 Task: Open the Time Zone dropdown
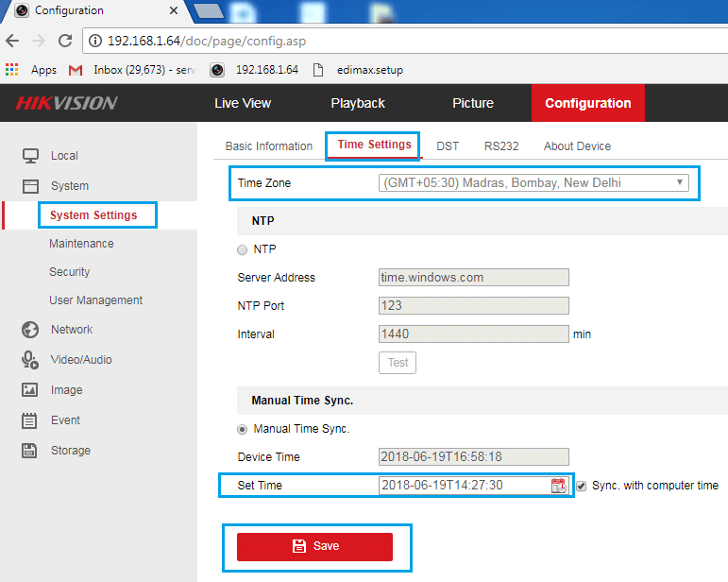(533, 182)
